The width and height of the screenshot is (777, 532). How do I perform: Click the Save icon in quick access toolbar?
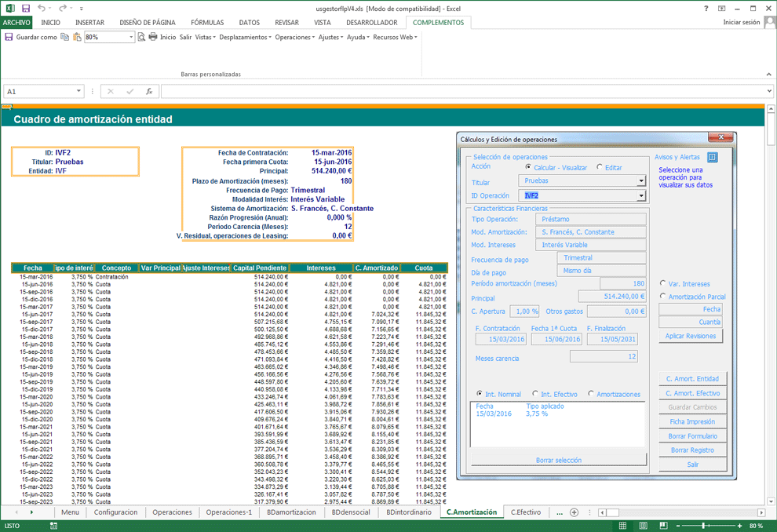click(26, 9)
